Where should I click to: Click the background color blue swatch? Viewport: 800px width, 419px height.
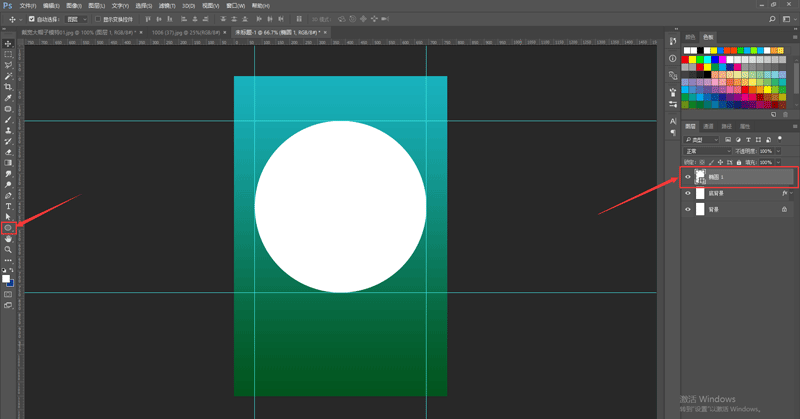tap(11, 284)
